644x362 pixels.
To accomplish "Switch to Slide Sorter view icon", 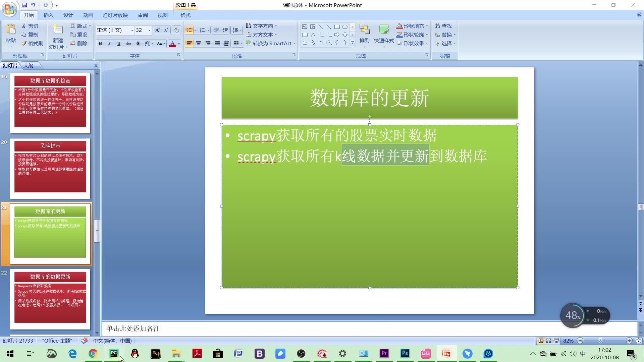I will pyautogui.click(x=548, y=341).
